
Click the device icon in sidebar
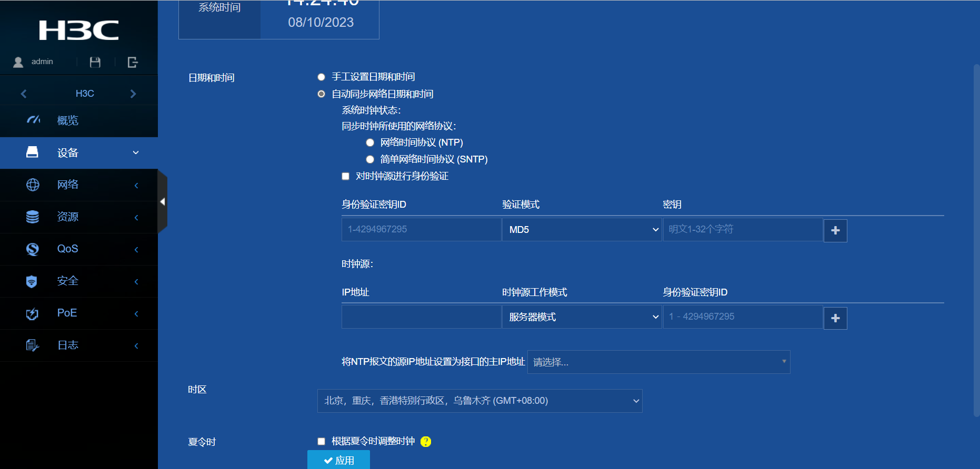click(32, 152)
